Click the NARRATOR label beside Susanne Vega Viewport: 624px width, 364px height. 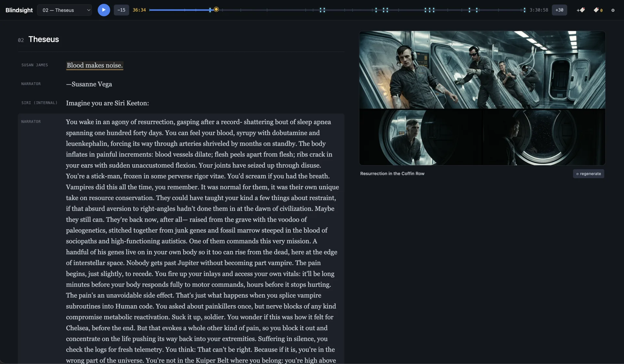(31, 84)
